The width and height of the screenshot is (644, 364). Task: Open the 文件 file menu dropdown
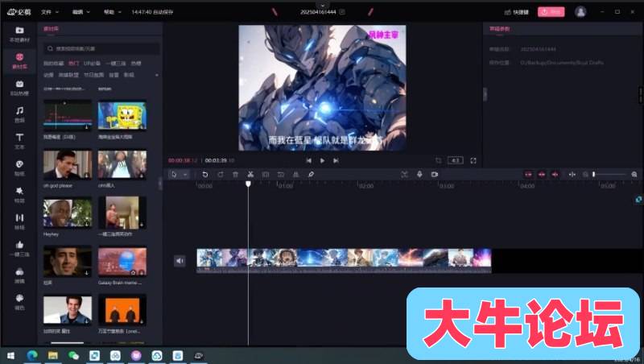tap(50, 12)
